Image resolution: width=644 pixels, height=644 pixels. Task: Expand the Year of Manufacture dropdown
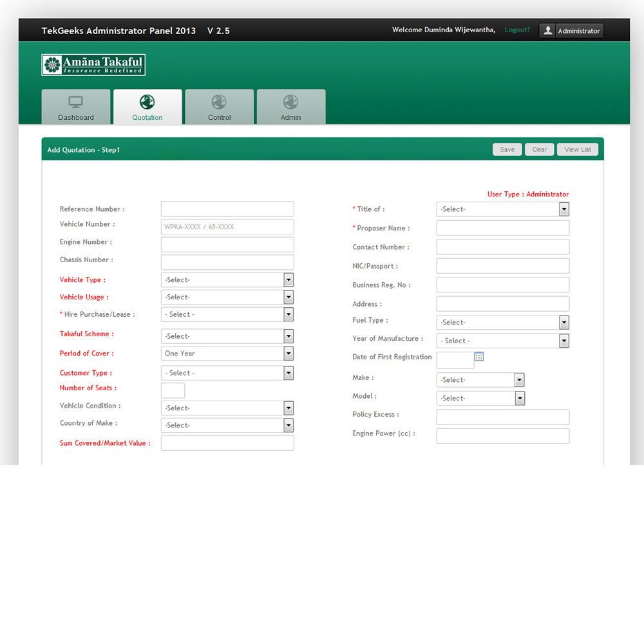point(502,341)
